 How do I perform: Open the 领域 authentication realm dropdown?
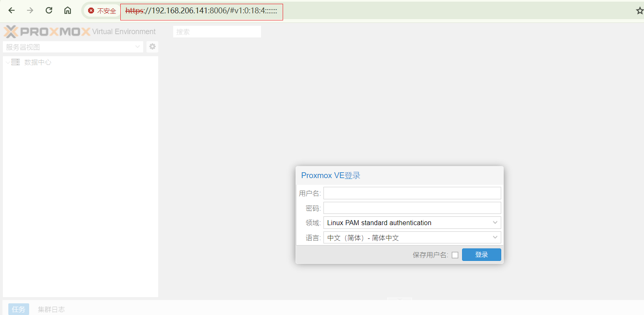(x=412, y=223)
